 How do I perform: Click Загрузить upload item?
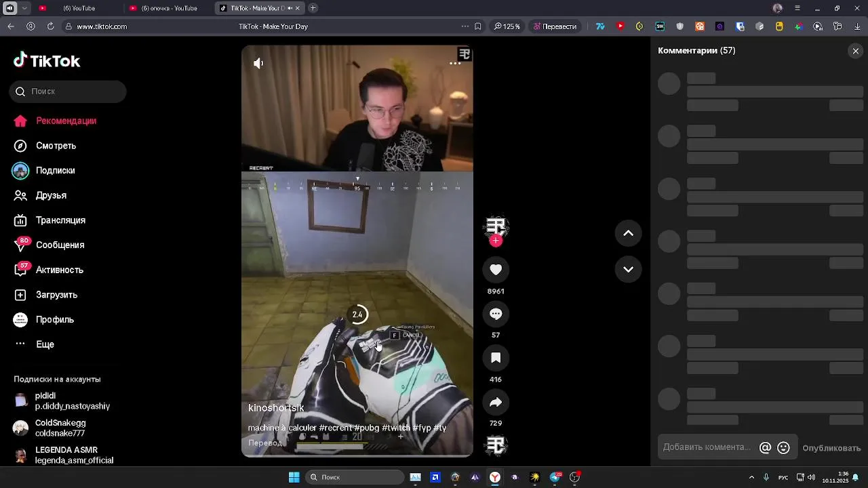(x=45, y=295)
